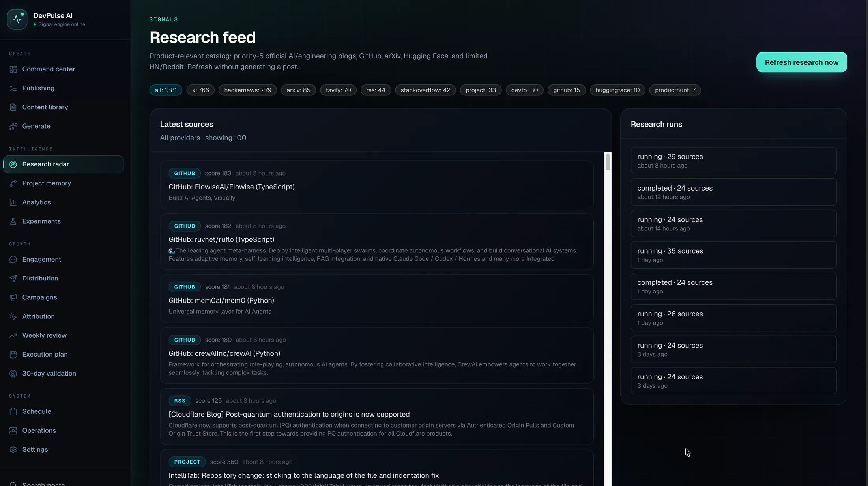Viewport: 868px width, 486px height.
Task: Click the 'score 183' text
Action: (218, 173)
